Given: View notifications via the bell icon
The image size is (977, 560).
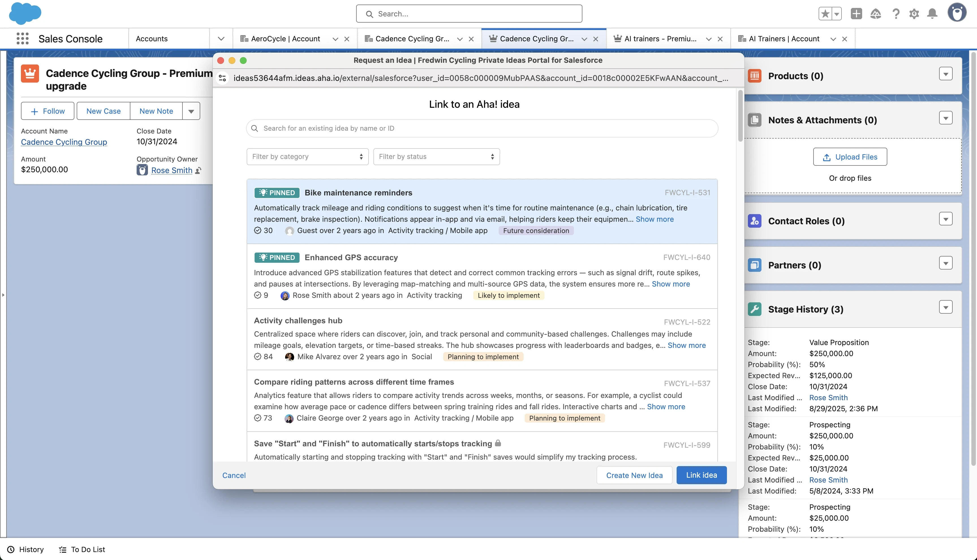Looking at the screenshot, I should coord(932,14).
